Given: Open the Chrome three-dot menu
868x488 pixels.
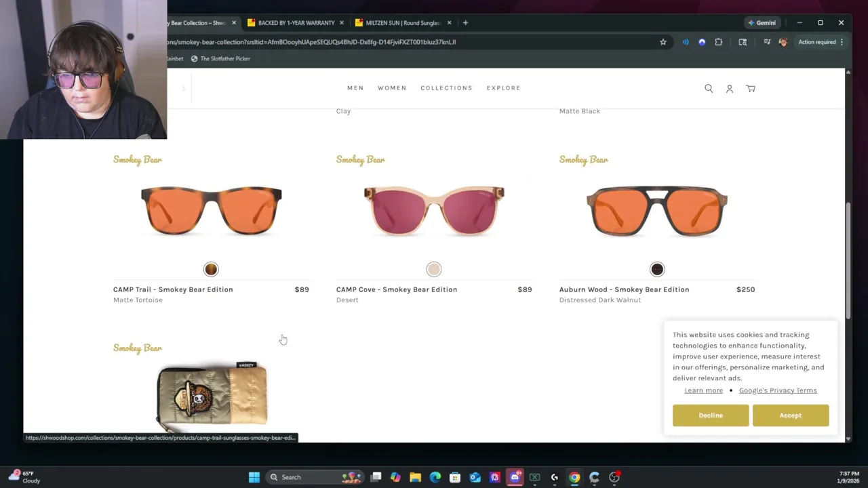Looking at the screenshot, I should click(842, 42).
